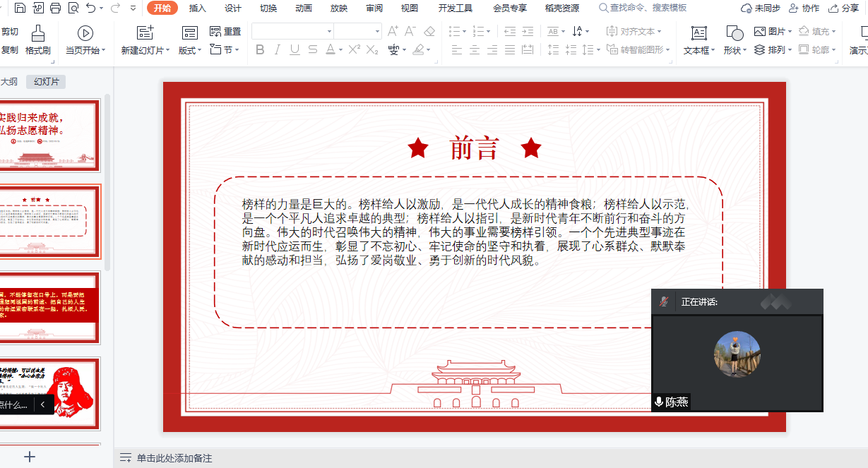Open the text highlight color picker

[421, 50]
